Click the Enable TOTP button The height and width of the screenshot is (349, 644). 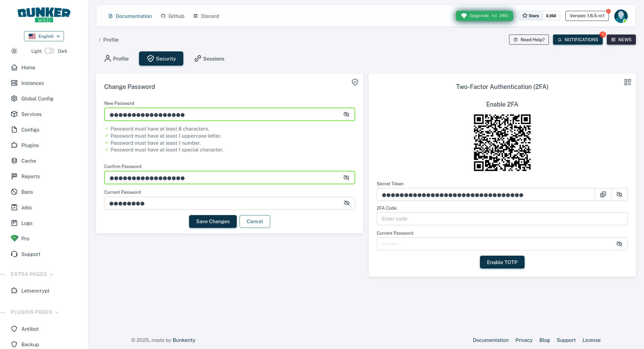(502, 262)
